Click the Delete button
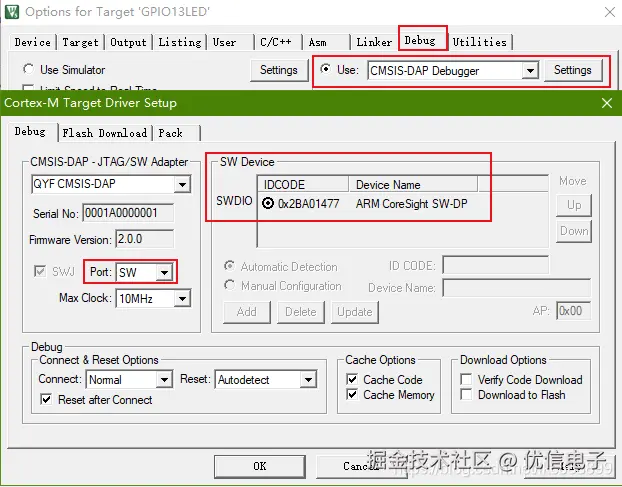622x487 pixels. pos(301,312)
